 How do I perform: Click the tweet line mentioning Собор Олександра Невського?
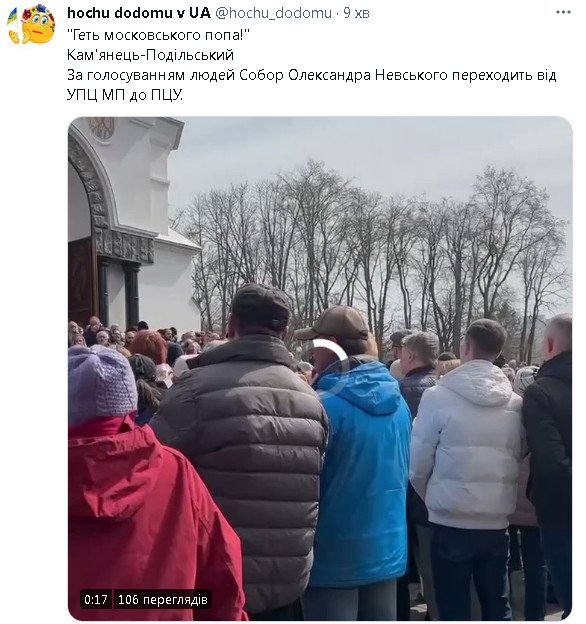tap(311, 75)
